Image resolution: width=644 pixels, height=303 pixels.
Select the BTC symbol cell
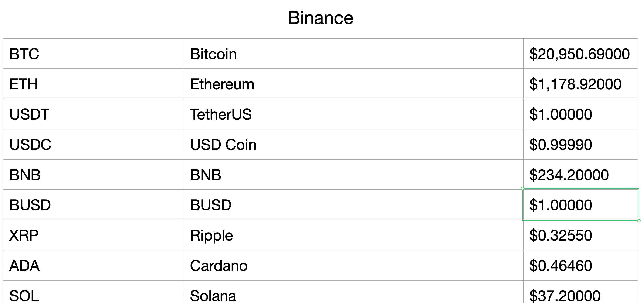[94, 54]
